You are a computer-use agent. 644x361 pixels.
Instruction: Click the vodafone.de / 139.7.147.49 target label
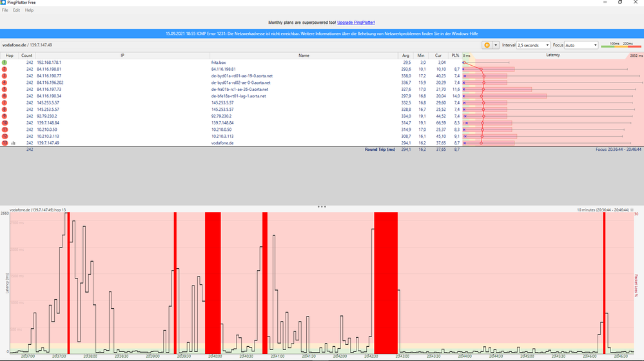(27, 45)
